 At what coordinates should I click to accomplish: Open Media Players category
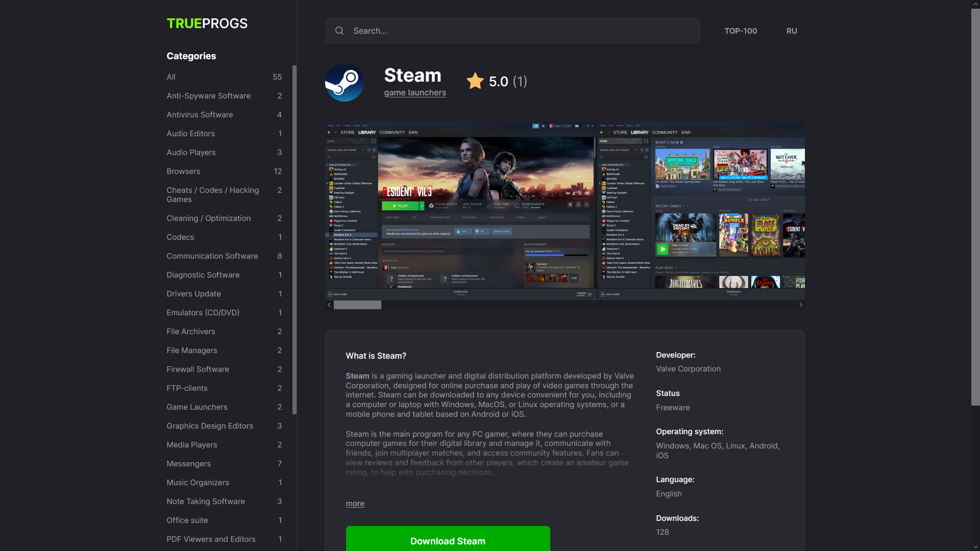click(x=224, y=445)
